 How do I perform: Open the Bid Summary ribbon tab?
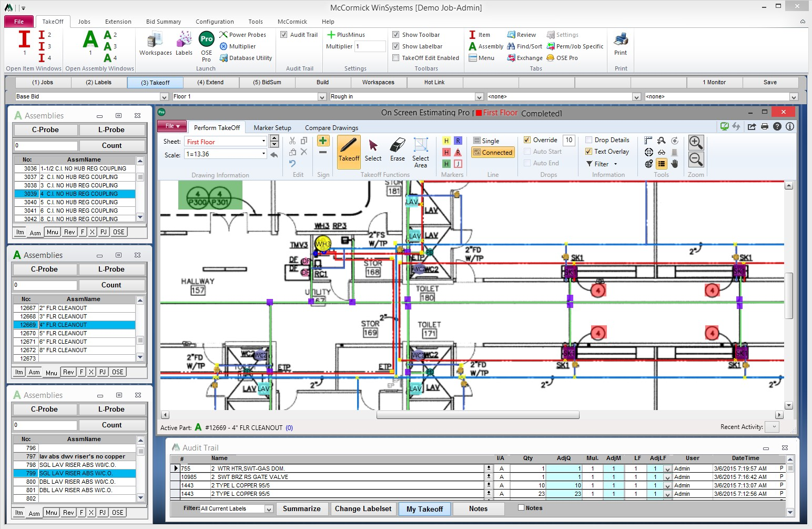164,22
